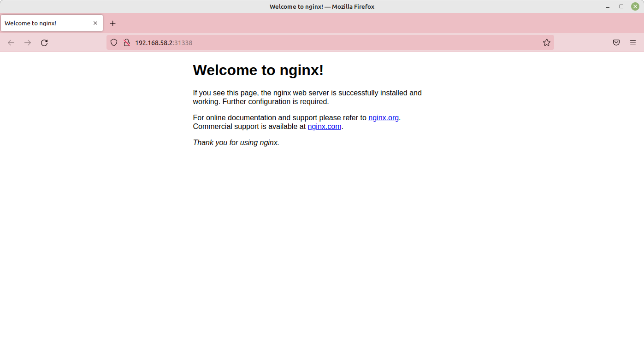Screen dimensions: 644x345
Task: Save page to Pocket icon
Action: pyautogui.click(x=616, y=43)
